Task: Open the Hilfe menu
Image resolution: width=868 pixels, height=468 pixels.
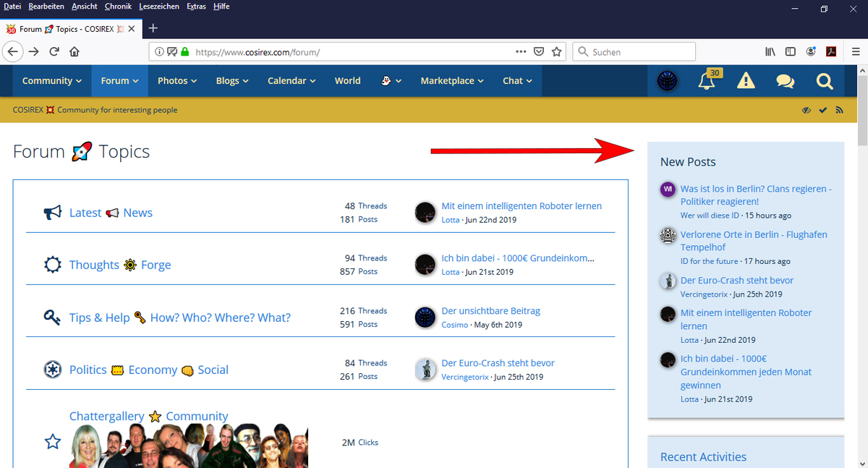Action: [x=221, y=7]
